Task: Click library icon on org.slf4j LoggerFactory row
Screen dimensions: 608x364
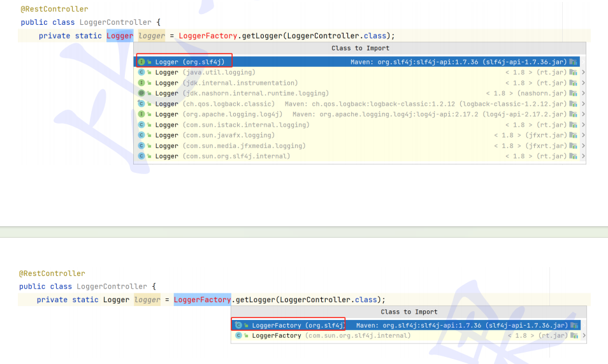Action: (574, 325)
